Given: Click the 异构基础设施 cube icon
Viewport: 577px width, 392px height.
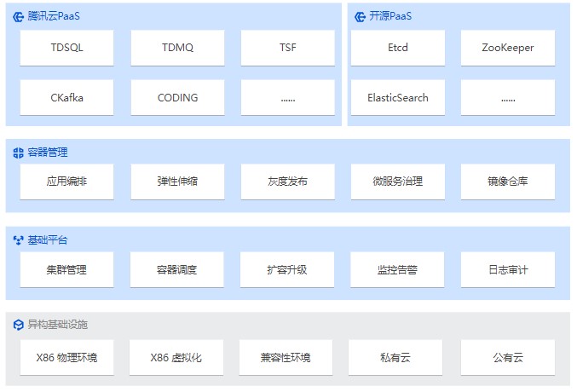Looking at the screenshot, I should [19, 325].
